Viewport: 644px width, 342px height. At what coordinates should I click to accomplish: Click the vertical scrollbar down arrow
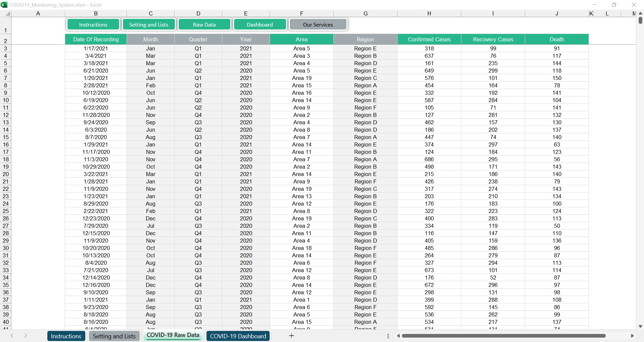pos(640,326)
